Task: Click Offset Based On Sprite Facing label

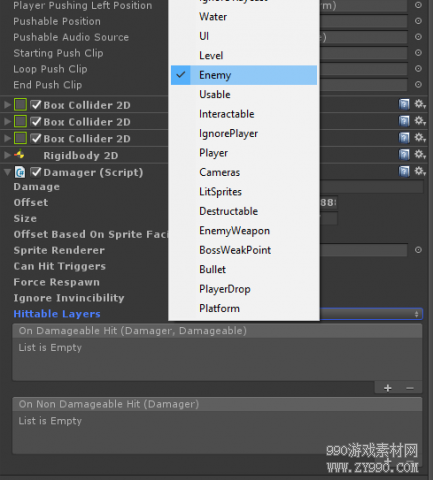Action: point(91,234)
